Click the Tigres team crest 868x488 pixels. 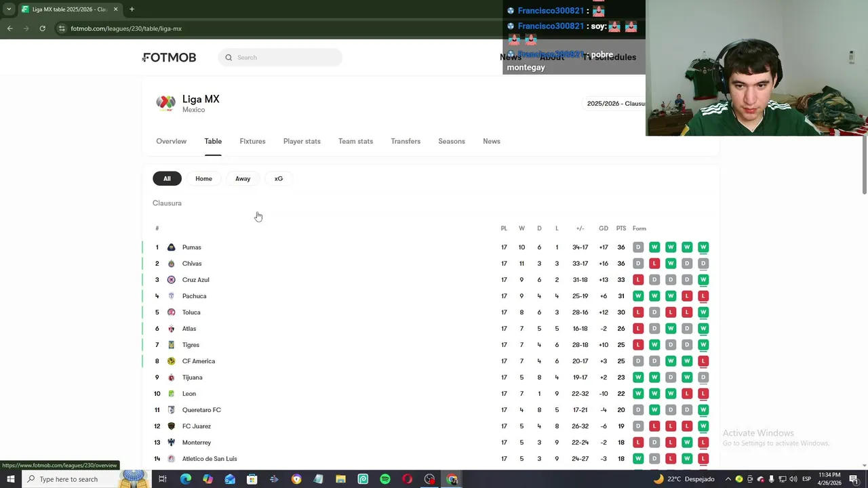click(171, 345)
